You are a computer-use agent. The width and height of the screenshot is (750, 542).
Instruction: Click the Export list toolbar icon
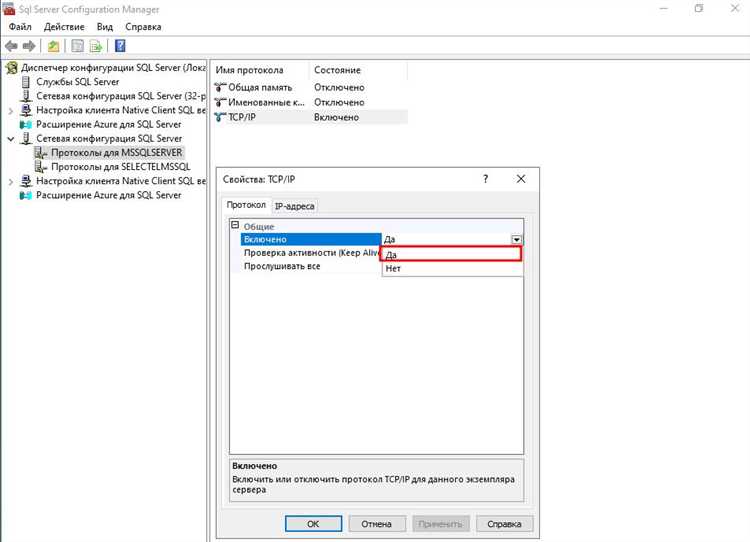96,46
